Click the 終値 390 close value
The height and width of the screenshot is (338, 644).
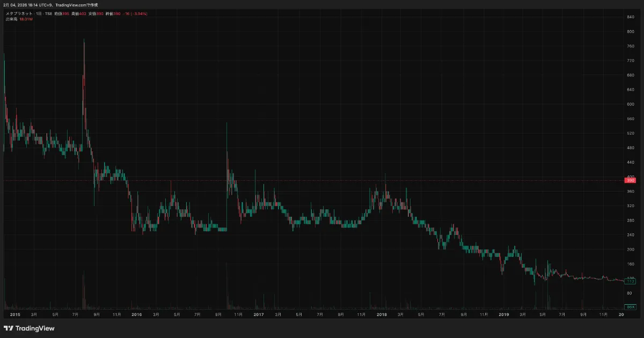(113, 13)
